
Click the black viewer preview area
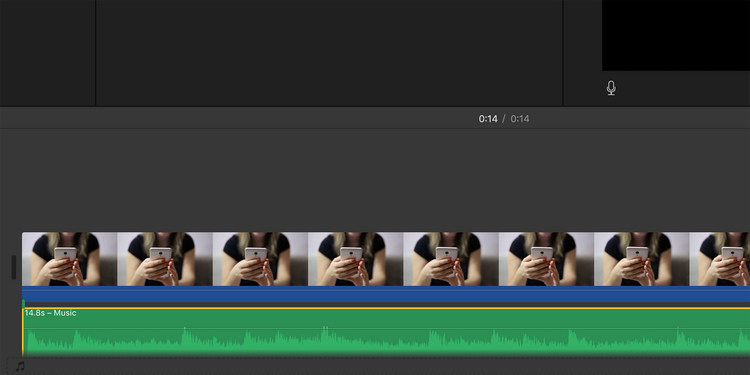point(675,35)
